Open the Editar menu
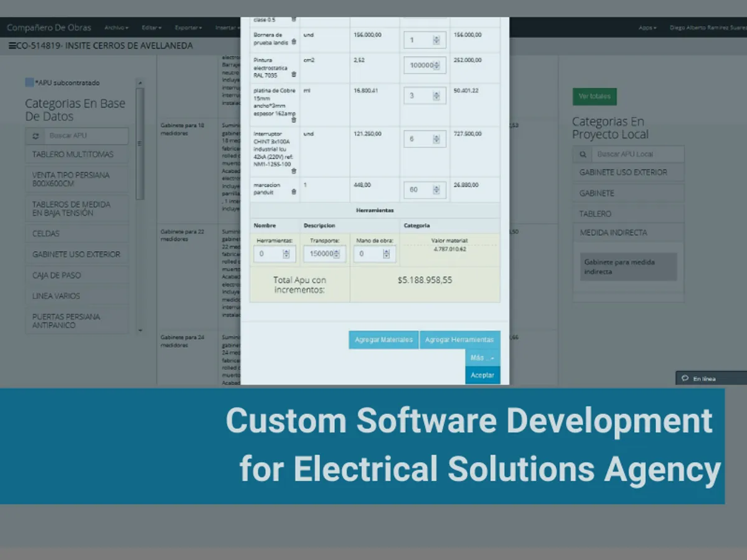747x560 pixels. (x=151, y=28)
